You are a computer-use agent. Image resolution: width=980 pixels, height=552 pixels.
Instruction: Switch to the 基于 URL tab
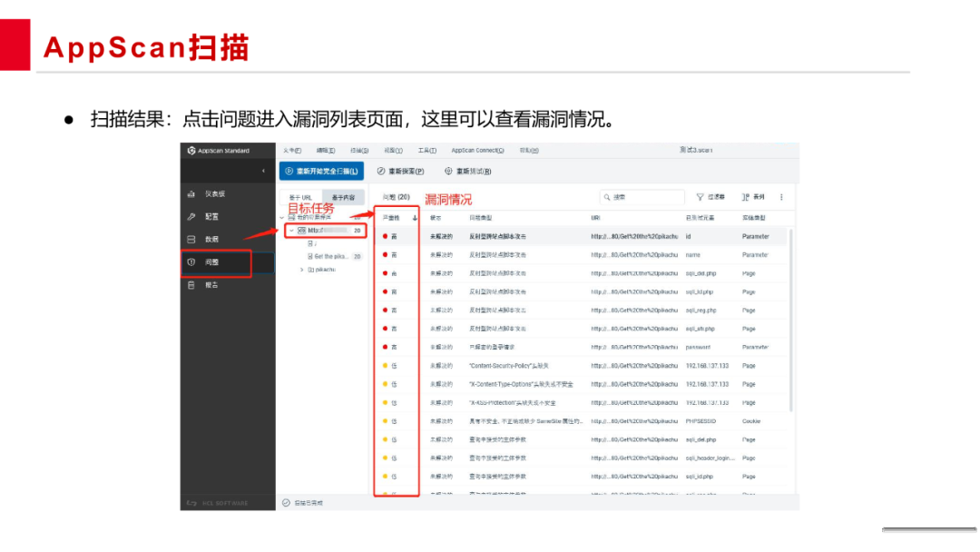tap(300, 198)
